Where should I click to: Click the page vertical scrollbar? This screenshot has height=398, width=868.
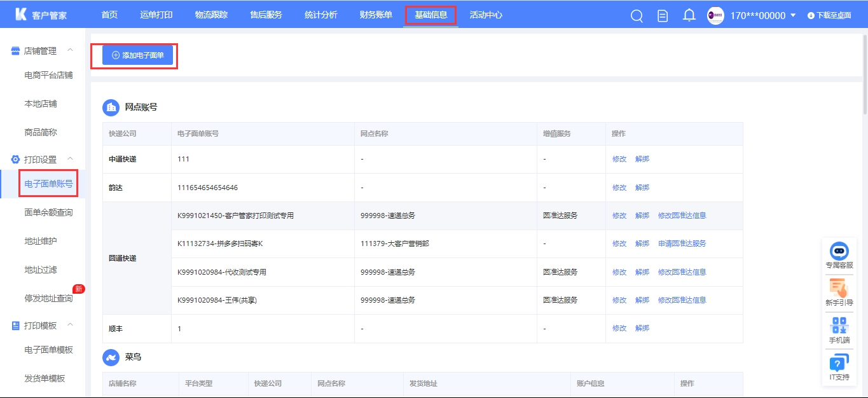864,64
